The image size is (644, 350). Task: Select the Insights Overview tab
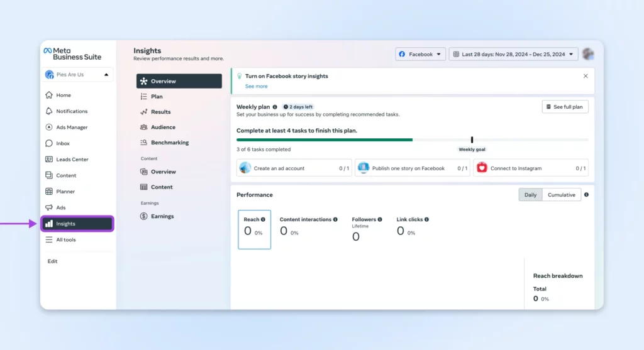(179, 81)
